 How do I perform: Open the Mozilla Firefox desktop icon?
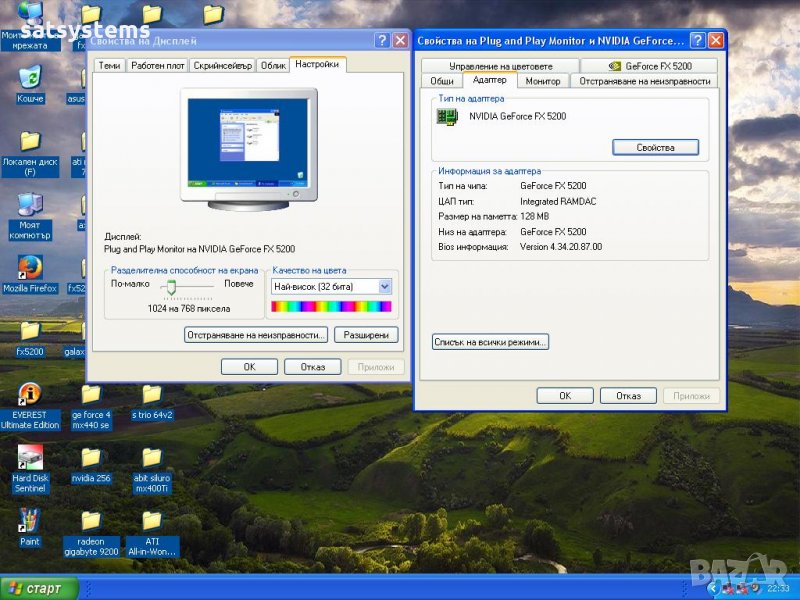coord(30,268)
